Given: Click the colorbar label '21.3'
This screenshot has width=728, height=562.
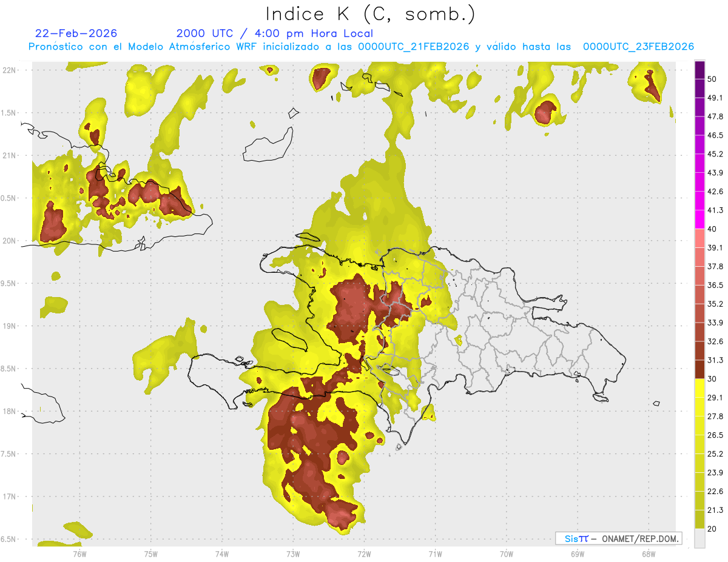Looking at the screenshot, I should [716, 510].
